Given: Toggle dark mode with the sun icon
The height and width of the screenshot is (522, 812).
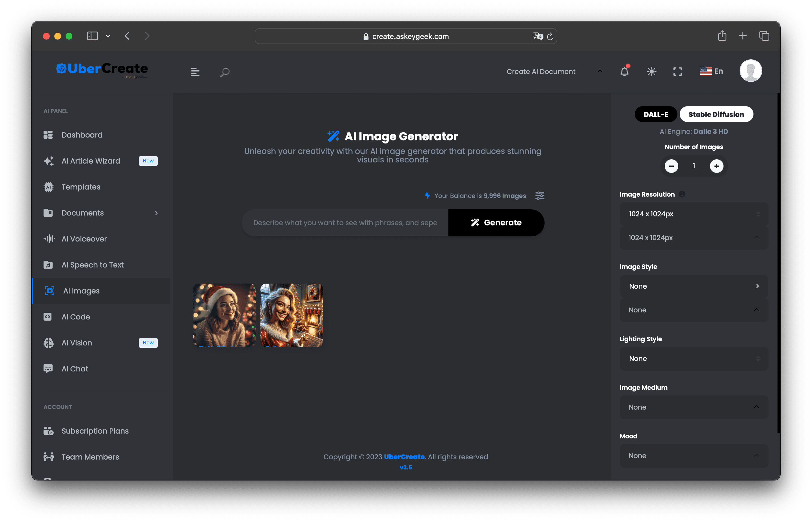Looking at the screenshot, I should click(651, 71).
